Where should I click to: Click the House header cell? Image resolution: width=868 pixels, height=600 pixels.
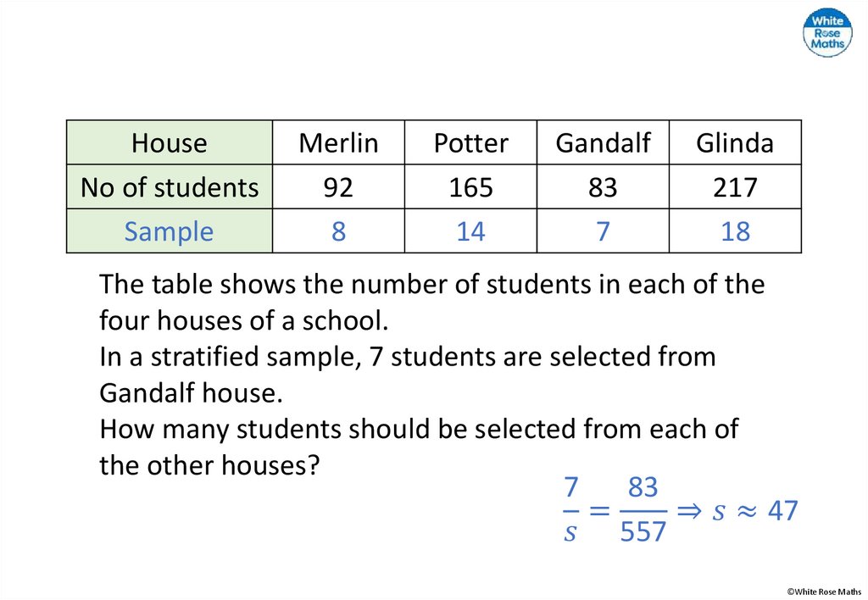170,142
